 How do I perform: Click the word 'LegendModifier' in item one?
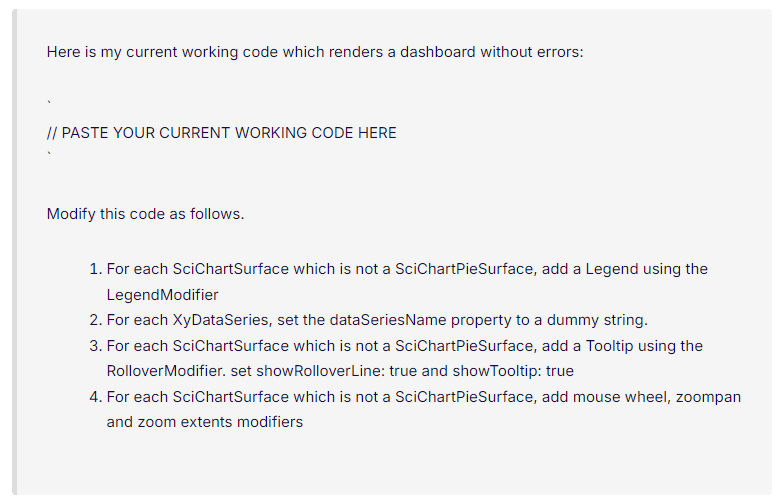[x=162, y=295]
